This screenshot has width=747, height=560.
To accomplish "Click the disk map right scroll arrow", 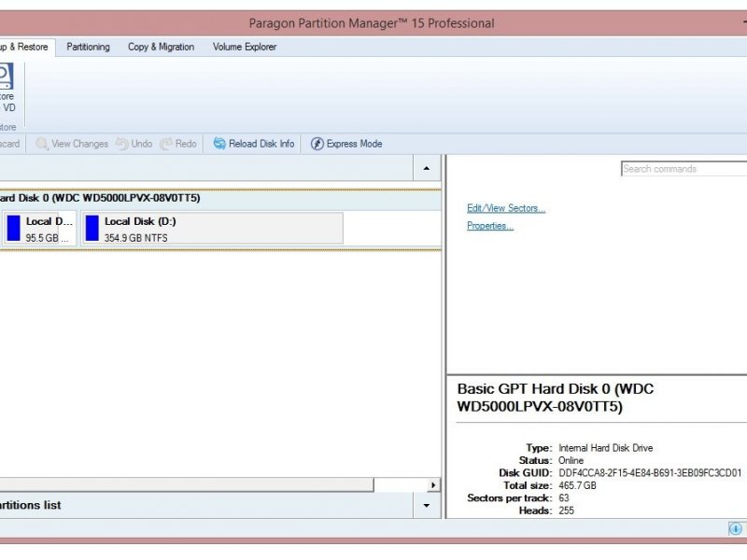I will [433, 484].
